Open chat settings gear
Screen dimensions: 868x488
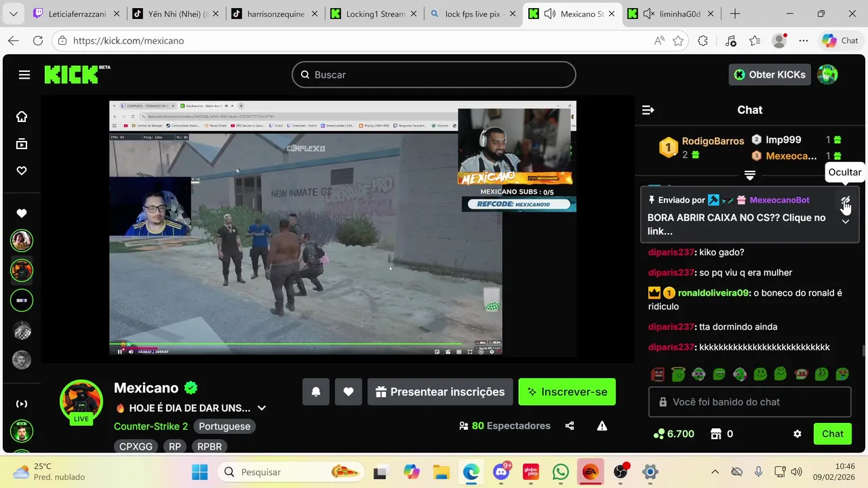(797, 434)
